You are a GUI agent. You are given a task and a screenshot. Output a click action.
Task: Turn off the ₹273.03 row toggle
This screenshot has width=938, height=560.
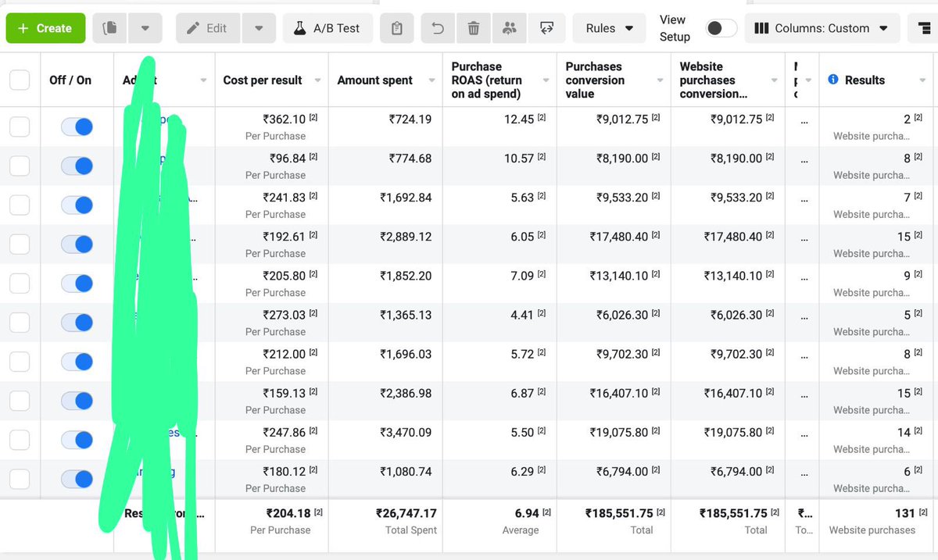(x=77, y=323)
